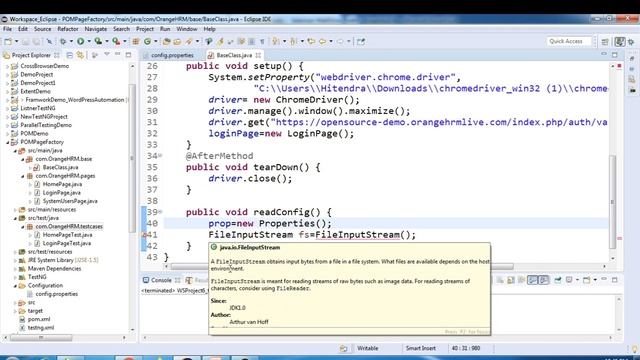Screen dimensions: 640x360
Task: Select testng.xml file in tree
Action: click(40, 328)
